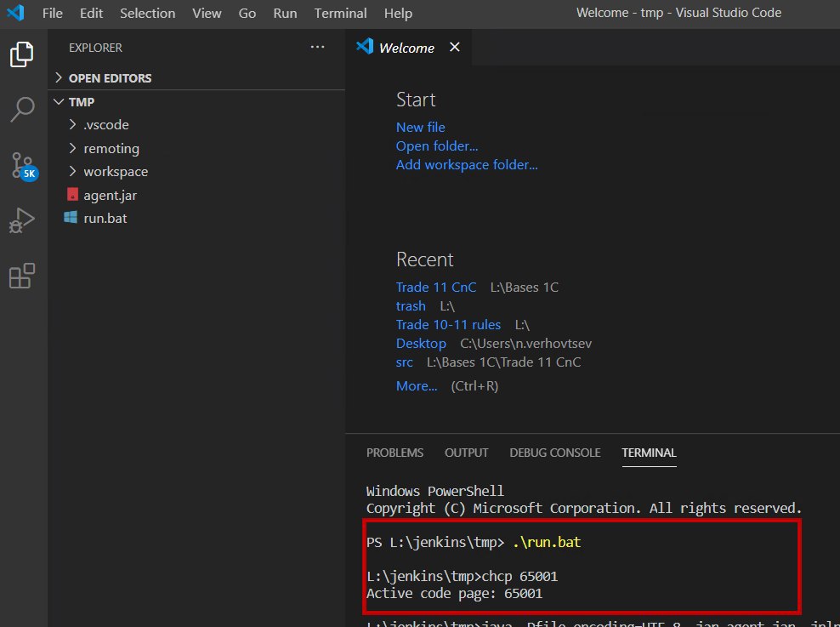
Task: Click the 'Recent' heading on Welcome page
Action: click(x=425, y=259)
